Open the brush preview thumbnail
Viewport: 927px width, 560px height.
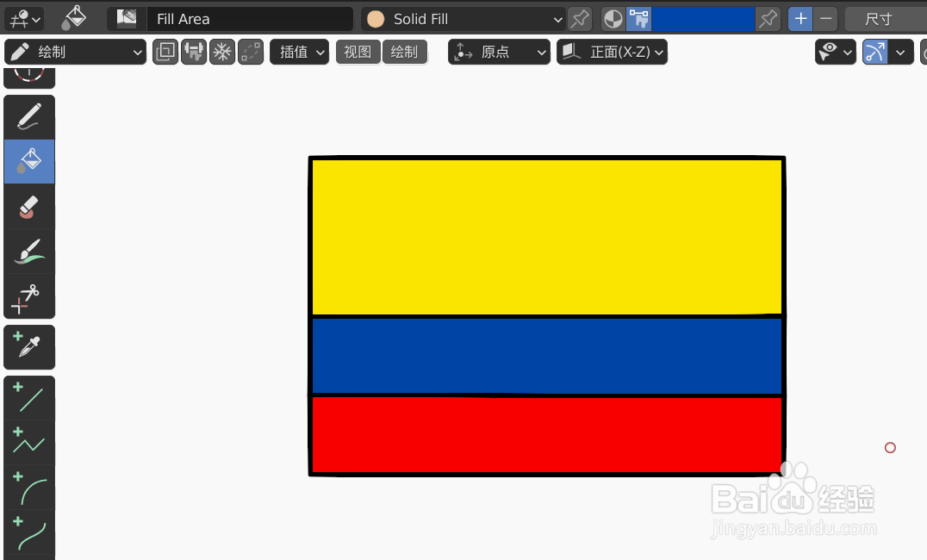[127, 19]
